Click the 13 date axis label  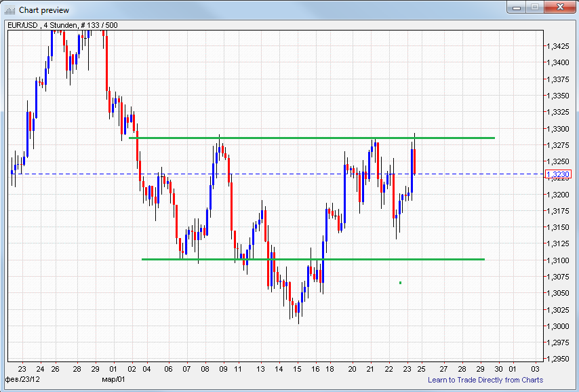coord(261,369)
